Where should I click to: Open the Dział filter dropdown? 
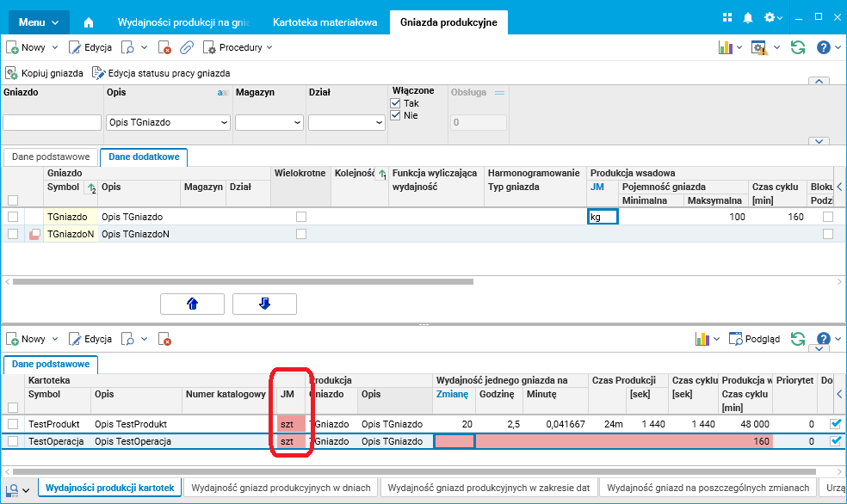point(346,122)
